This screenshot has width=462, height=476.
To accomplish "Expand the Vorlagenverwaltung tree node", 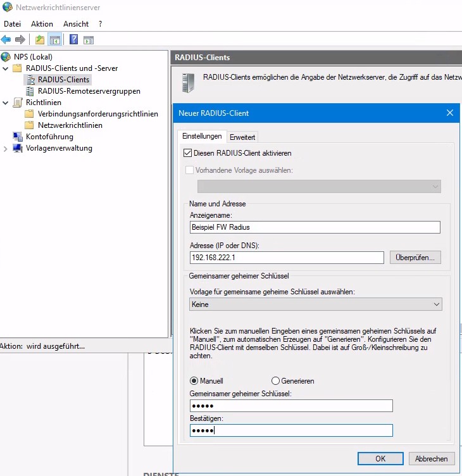I will (6, 149).
